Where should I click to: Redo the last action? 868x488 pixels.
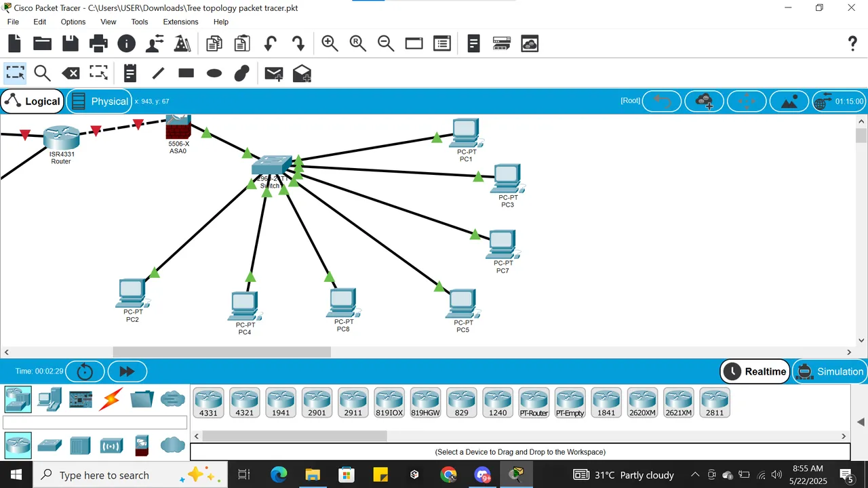(298, 44)
